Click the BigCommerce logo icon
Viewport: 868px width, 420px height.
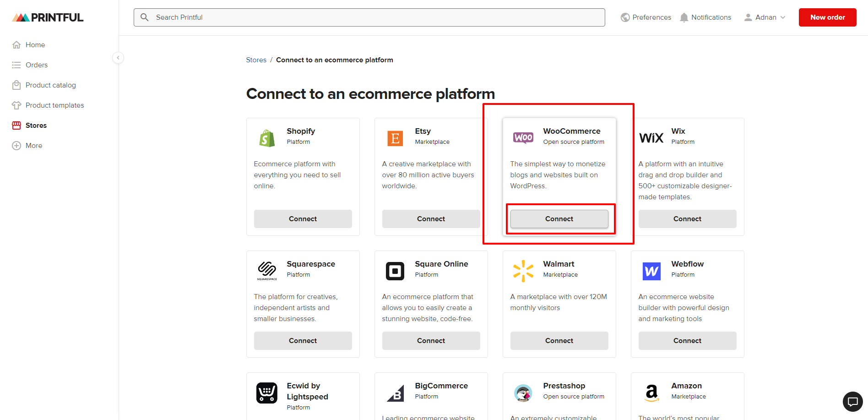pos(396,393)
